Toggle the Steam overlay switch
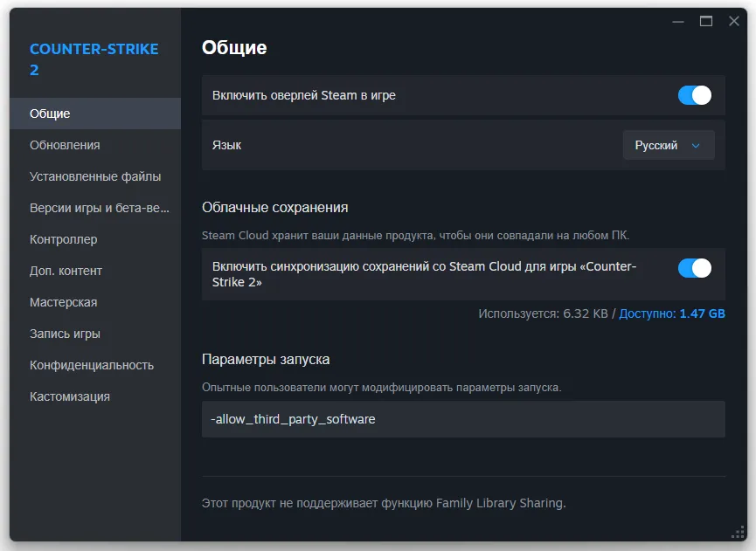Image resolution: width=756 pixels, height=551 pixels. click(x=694, y=95)
